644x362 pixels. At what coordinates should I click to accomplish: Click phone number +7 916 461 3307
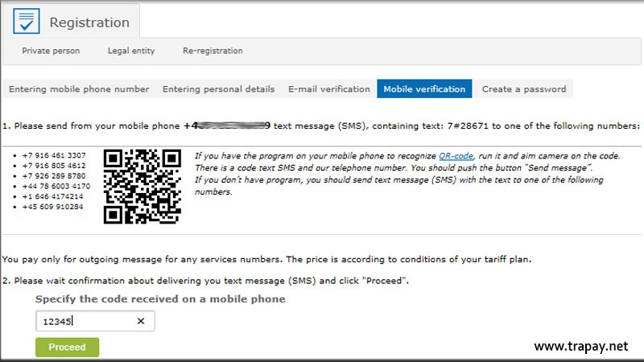(56, 154)
